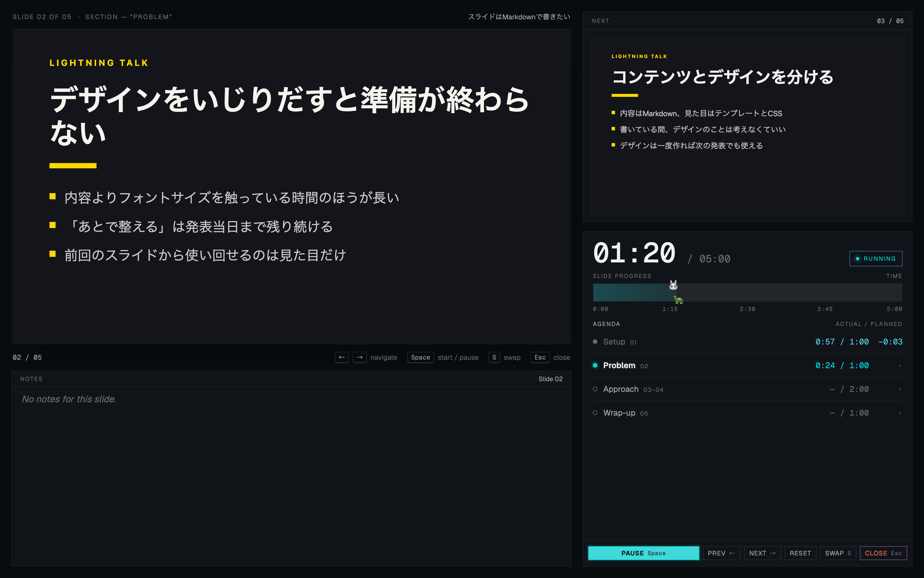This screenshot has width=924, height=578.
Task: Click the Approach agenda circle
Action: pos(595,389)
